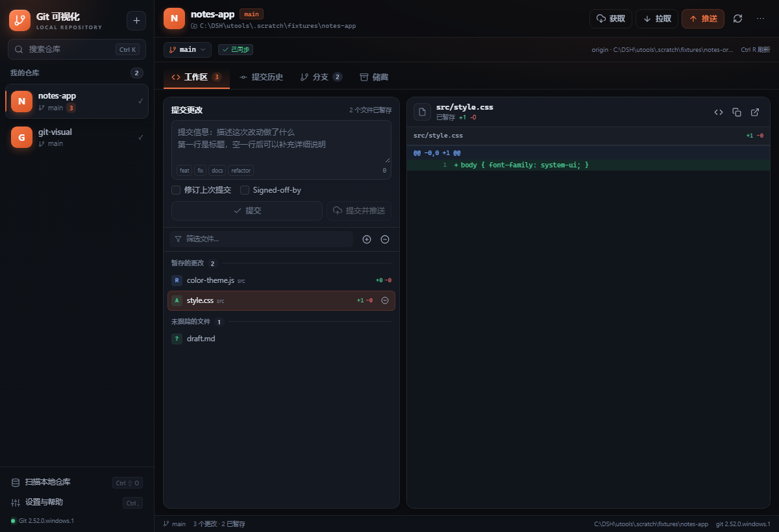
Task: Click the file icon beside src/style.css title
Action: (x=423, y=112)
